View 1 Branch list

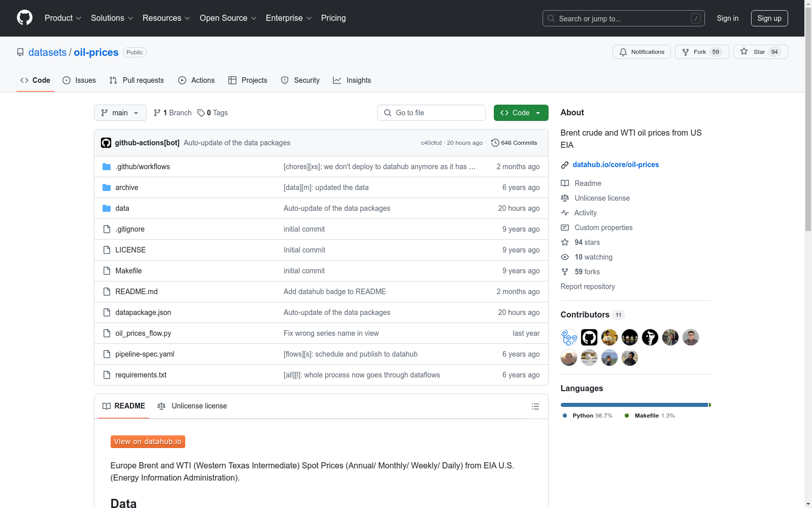[x=173, y=113]
